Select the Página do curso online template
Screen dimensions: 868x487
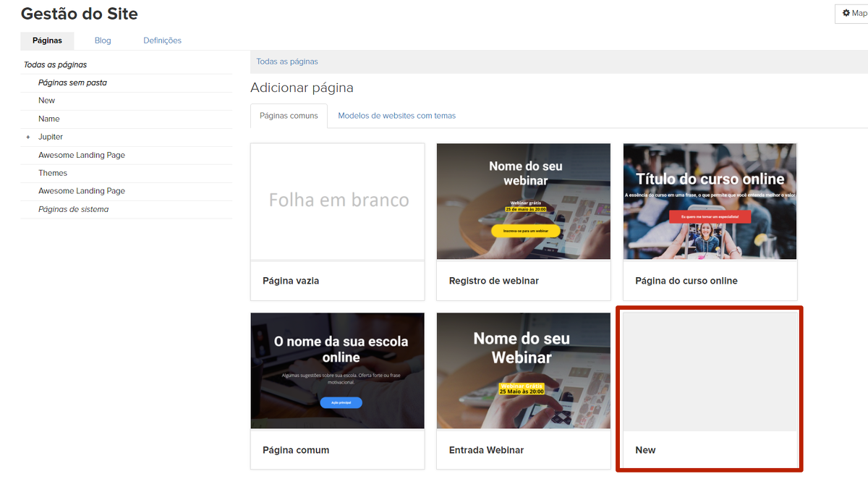click(x=710, y=201)
